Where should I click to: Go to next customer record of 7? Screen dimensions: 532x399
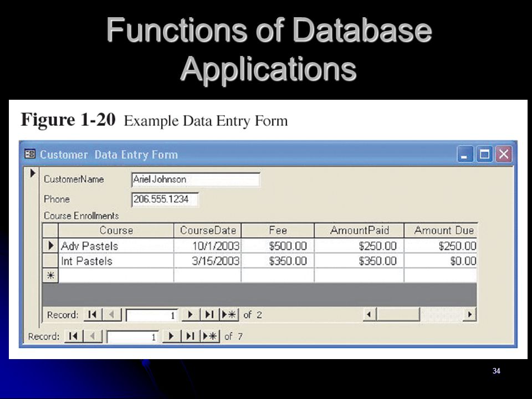171,336
